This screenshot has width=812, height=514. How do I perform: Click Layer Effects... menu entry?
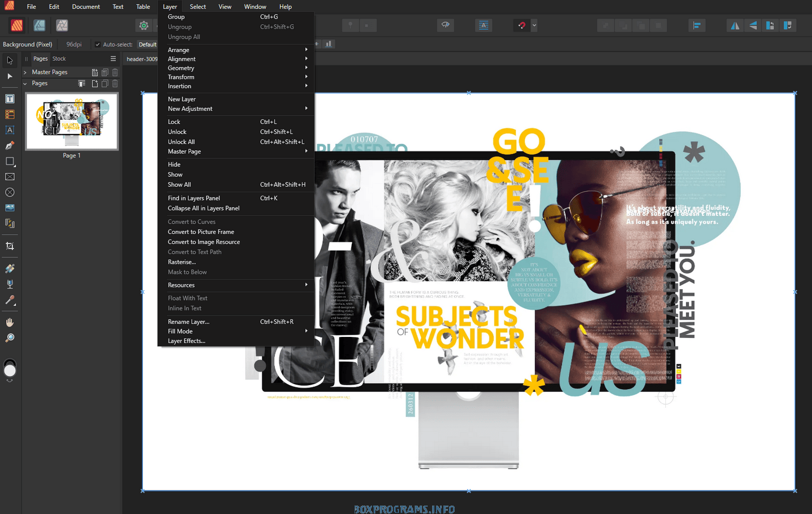186,341
